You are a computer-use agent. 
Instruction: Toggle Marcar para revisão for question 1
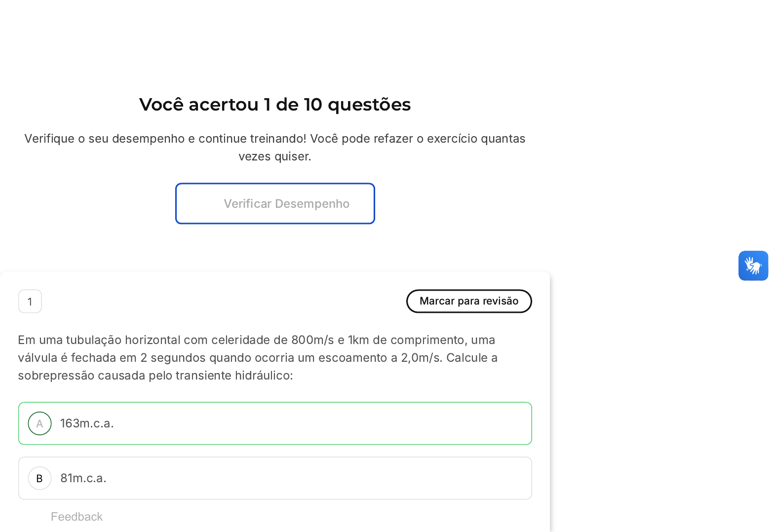point(468,301)
